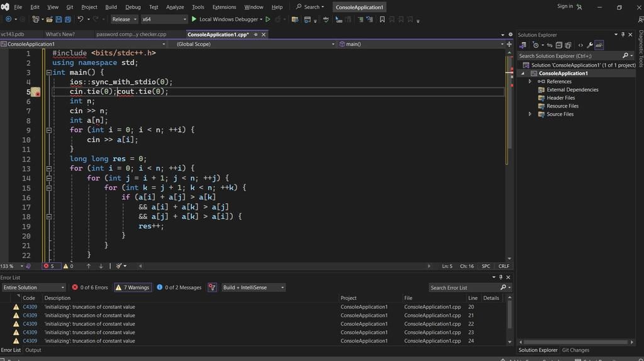Open Properties wrench in Solution Explorer
This screenshot has width=644, height=361.
coord(589,45)
